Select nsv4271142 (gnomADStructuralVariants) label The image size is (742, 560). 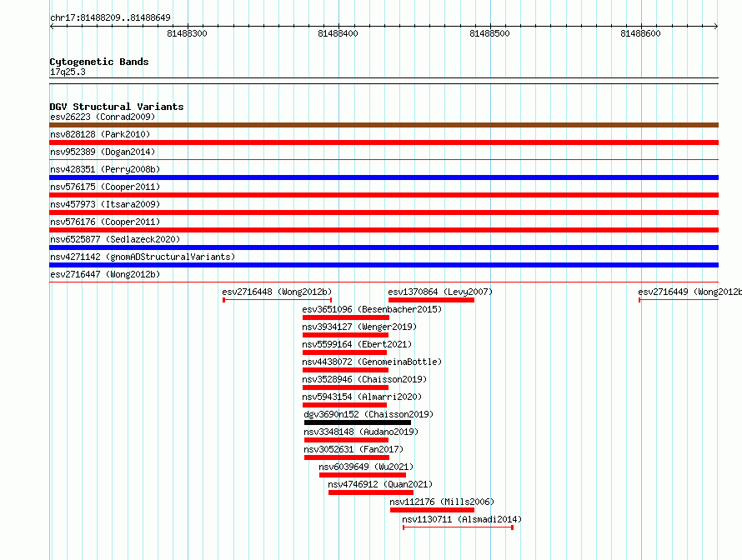[143, 257]
